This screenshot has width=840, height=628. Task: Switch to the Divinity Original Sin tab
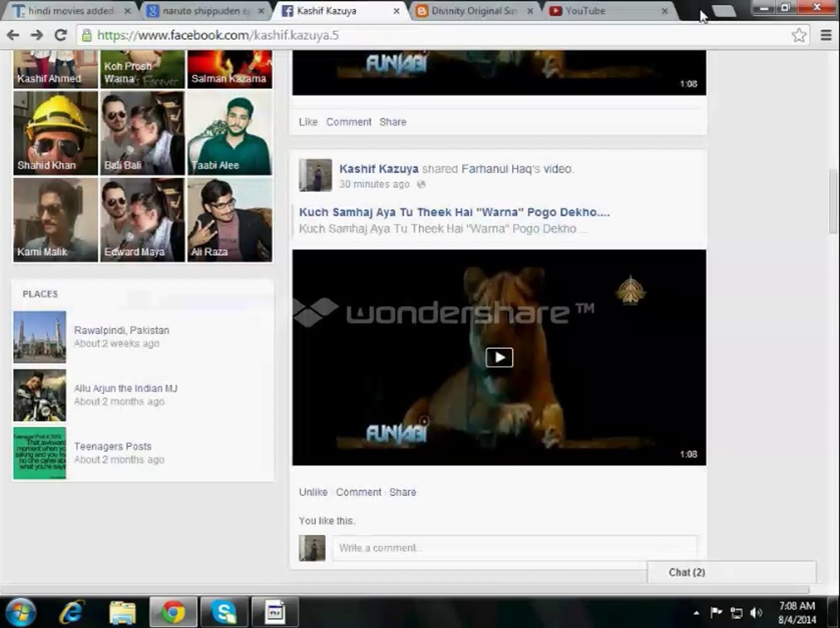(475, 10)
